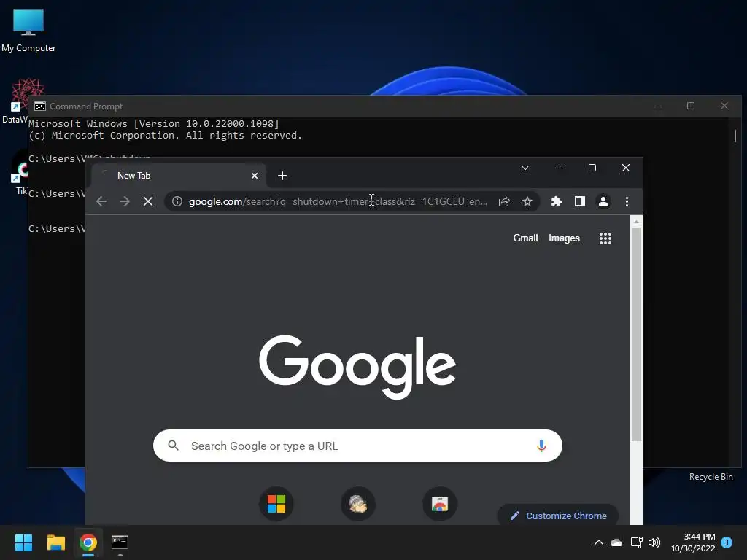Minimize the Command Prompt window

point(658,106)
